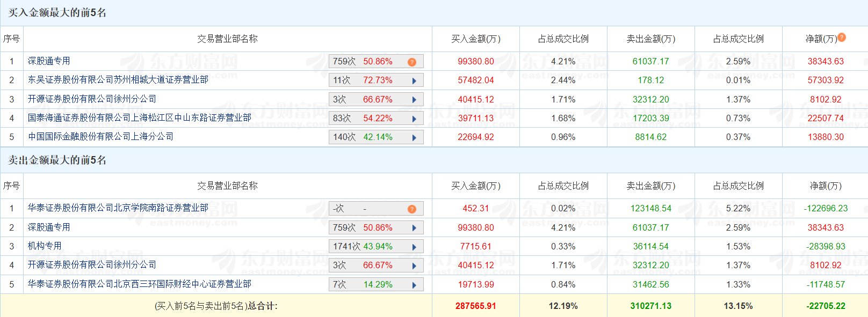
Task: Click blue arrow icon in 东吴证券苏州相城大道 row
Action: tap(414, 80)
